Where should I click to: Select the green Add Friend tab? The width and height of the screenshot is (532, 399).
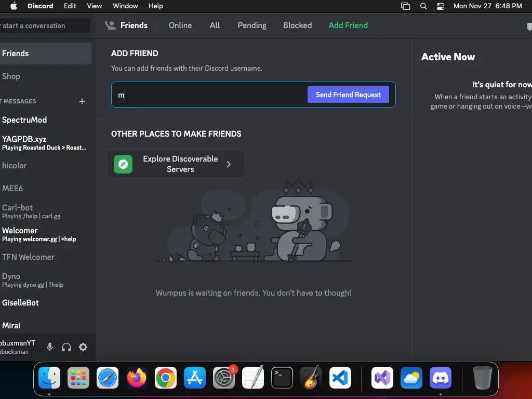(348, 25)
